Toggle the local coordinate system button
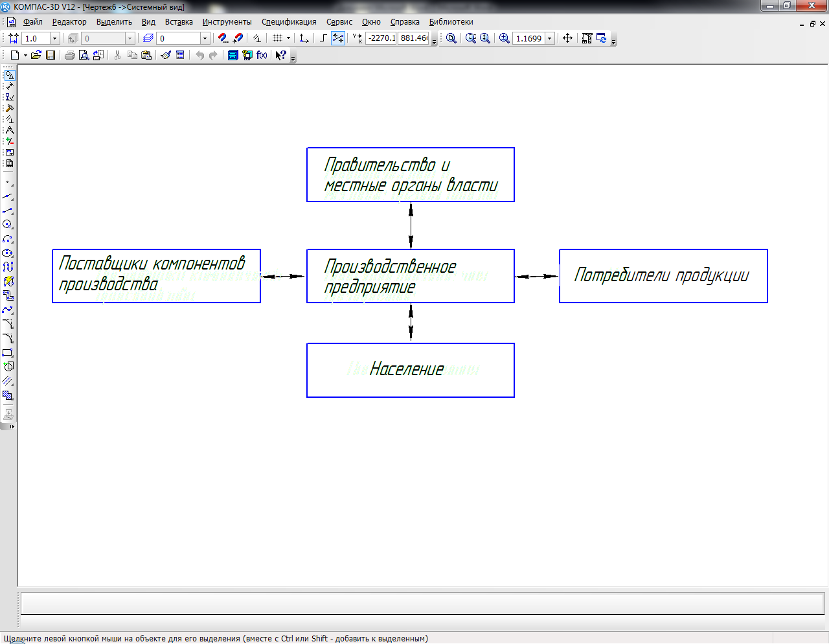The image size is (829, 644). [304, 38]
